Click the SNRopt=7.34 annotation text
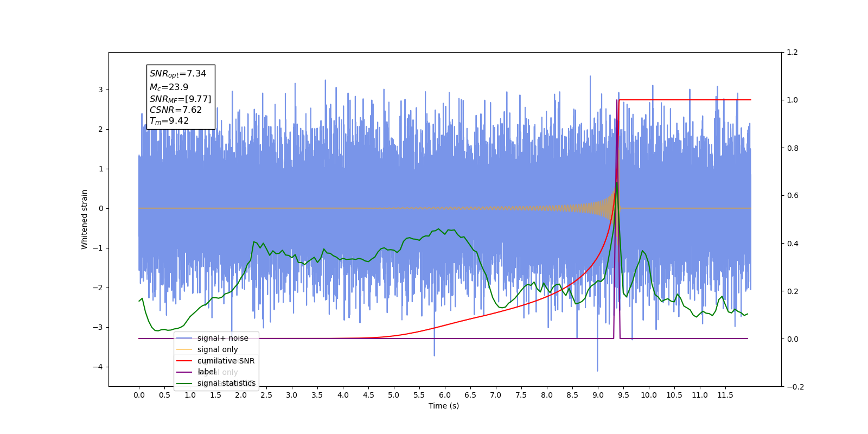868x434 pixels. click(178, 74)
